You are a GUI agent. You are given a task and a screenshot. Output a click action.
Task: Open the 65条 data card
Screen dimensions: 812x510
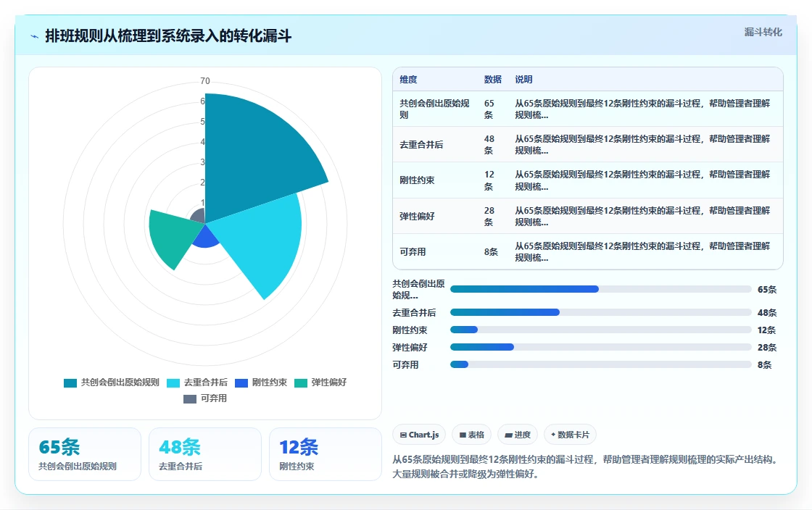[85, 454]
